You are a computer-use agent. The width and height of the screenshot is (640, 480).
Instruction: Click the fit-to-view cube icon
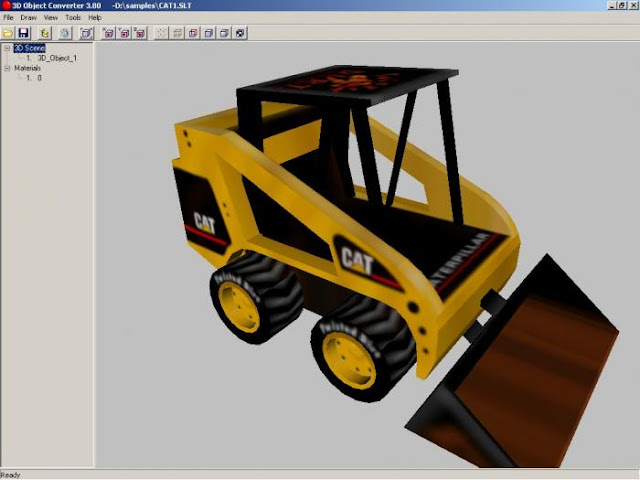click(x=86, y=33)
